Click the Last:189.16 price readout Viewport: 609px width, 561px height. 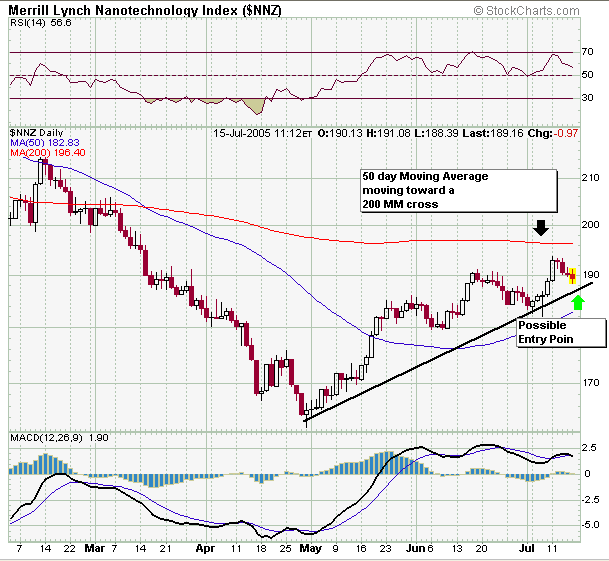pos(493,133)
